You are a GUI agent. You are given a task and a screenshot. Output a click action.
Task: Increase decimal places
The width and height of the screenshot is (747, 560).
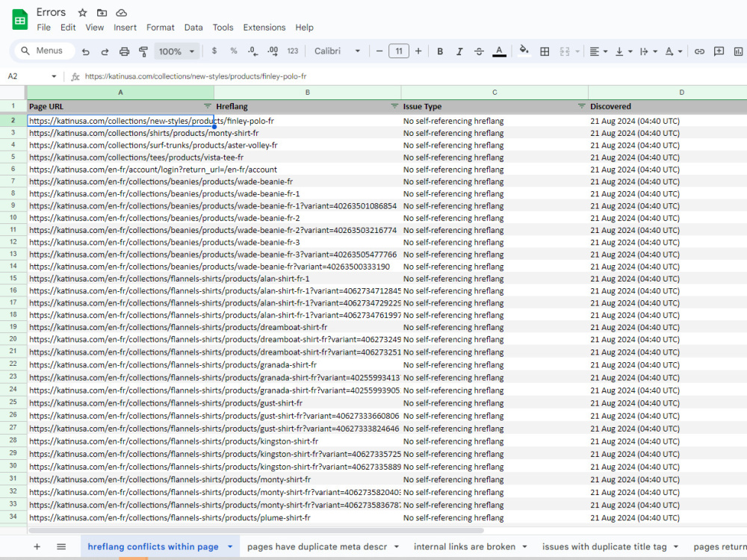click(273, 51)
